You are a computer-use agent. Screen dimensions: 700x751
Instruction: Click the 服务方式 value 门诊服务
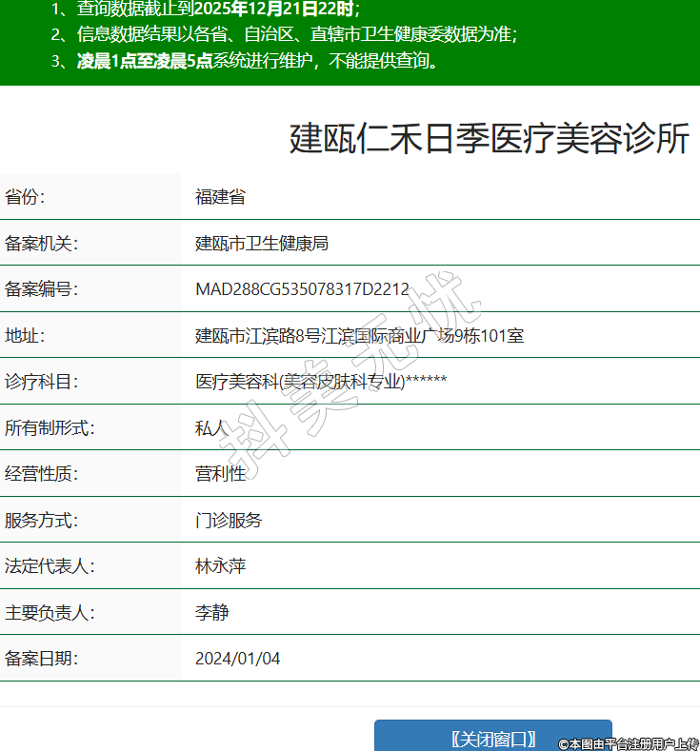(x=229, y=521)
